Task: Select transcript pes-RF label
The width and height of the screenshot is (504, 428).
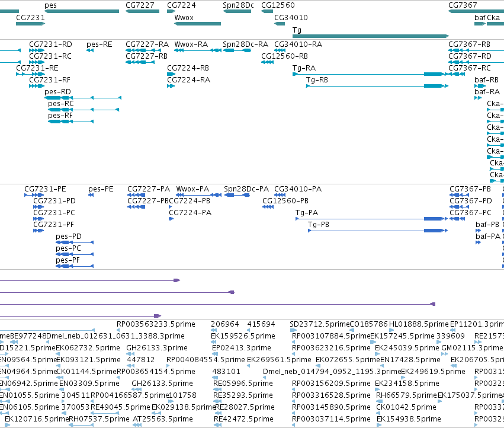Action: (x=60, y=116)
